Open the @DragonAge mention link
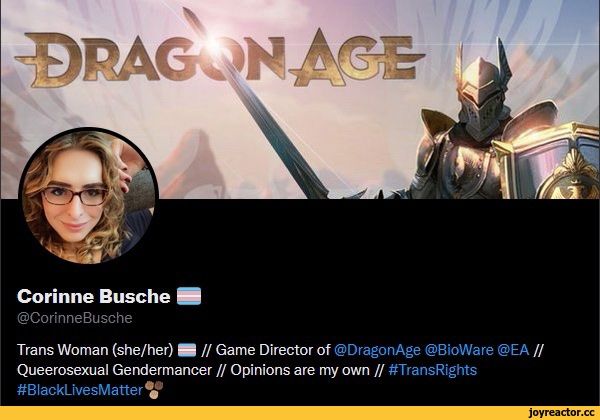 click(377, 350)
